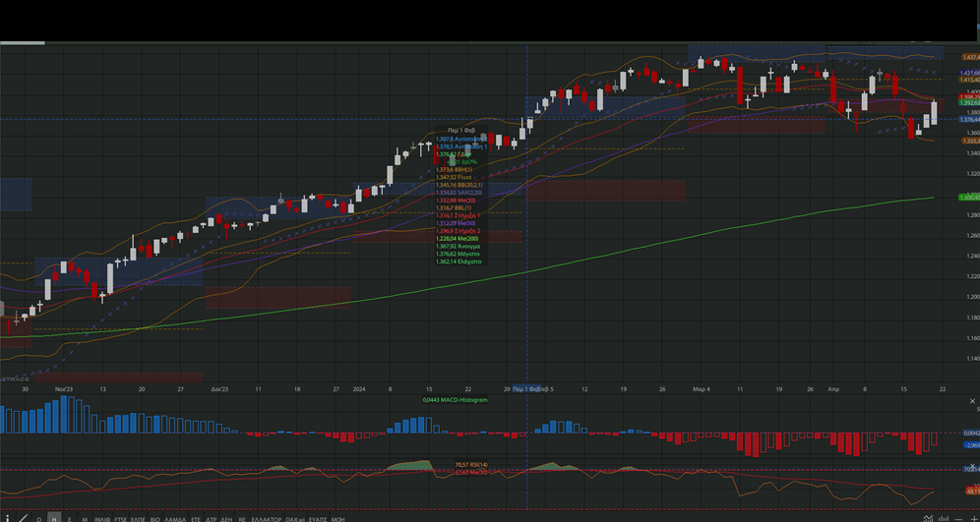The image size is (980, 522).
Task: Switch to the Ω timeframe
Action: tap(38, 519)
